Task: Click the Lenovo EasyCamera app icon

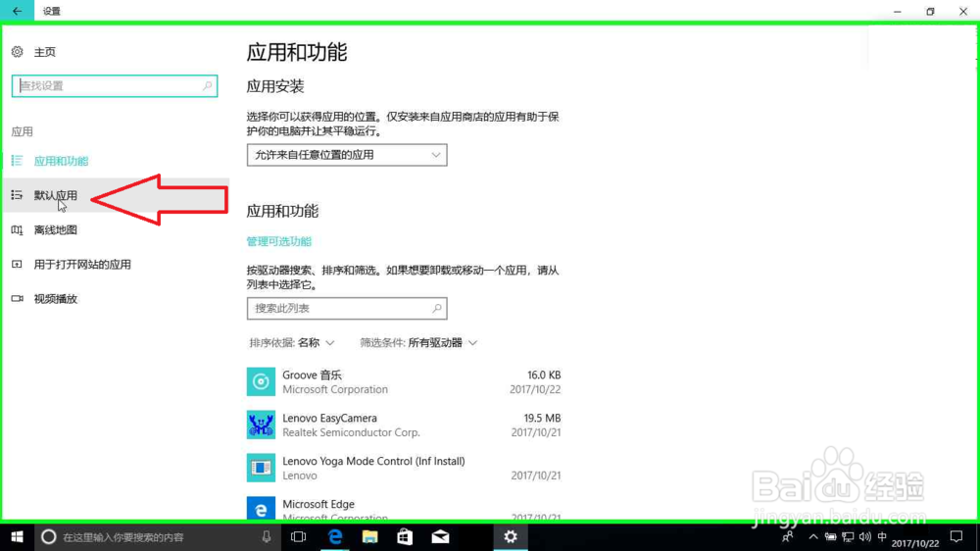Action: (261, 425)
